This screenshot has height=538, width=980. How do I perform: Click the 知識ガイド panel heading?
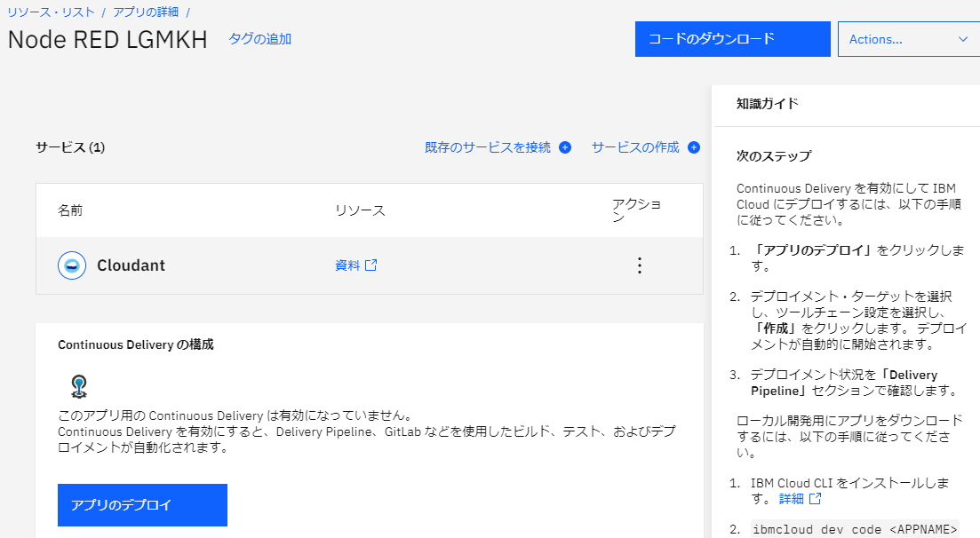[768, 104]
